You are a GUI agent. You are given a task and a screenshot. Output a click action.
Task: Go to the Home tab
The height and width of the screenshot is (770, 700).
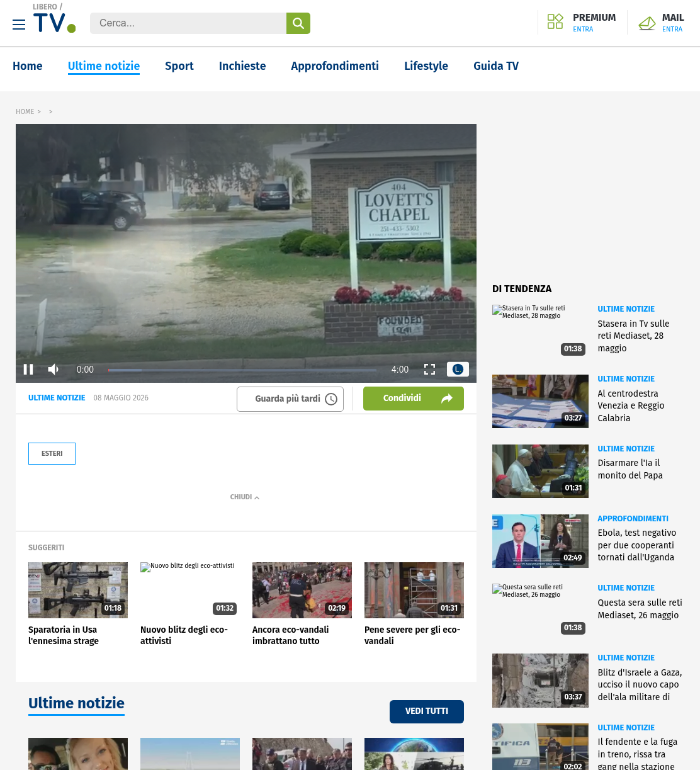click(28, 66)
